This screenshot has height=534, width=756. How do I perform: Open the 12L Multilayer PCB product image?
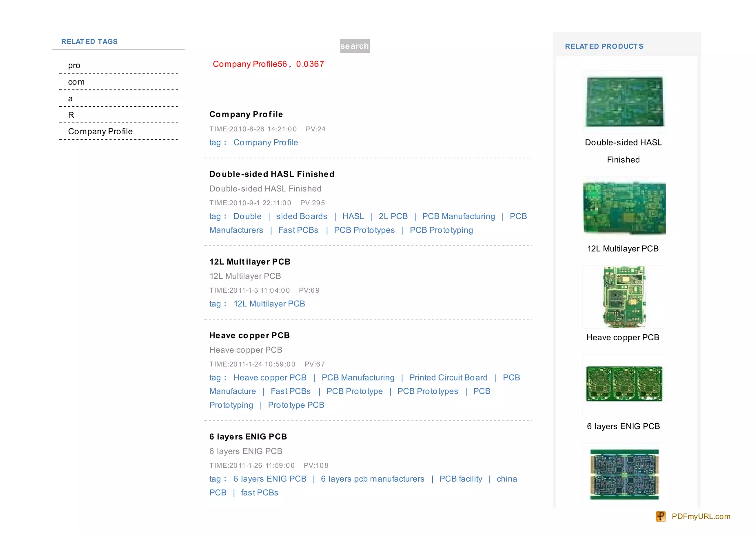(x=624, y=208)
